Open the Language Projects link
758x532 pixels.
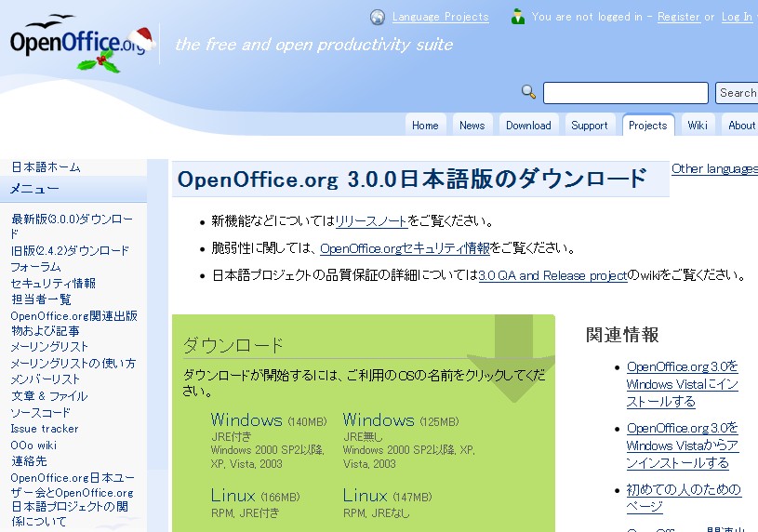441,17
